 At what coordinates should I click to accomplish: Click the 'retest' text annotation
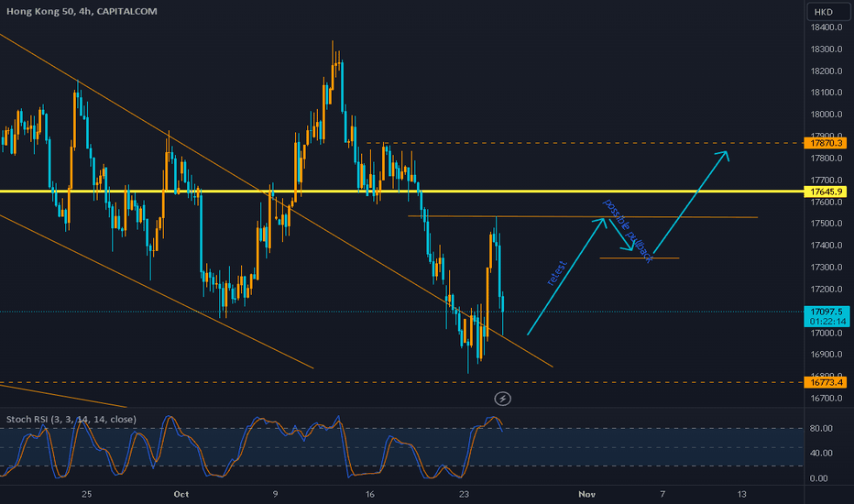556,273
